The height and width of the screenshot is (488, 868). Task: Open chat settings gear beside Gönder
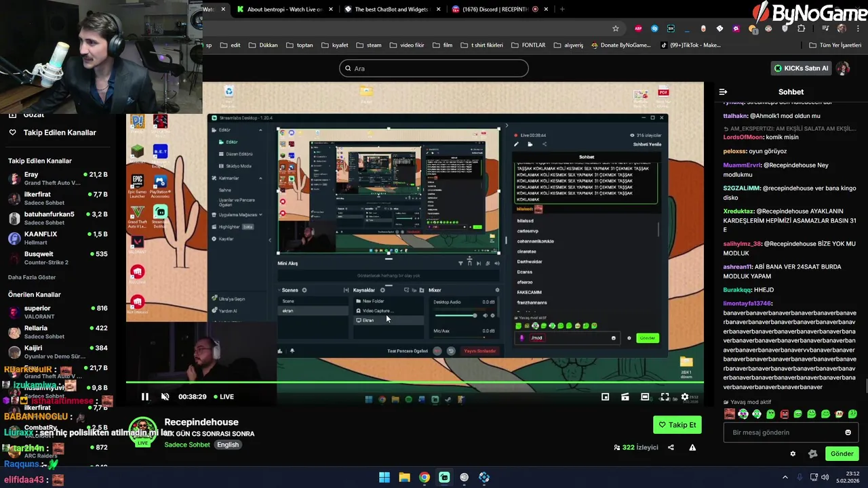(x=793, y=453)
